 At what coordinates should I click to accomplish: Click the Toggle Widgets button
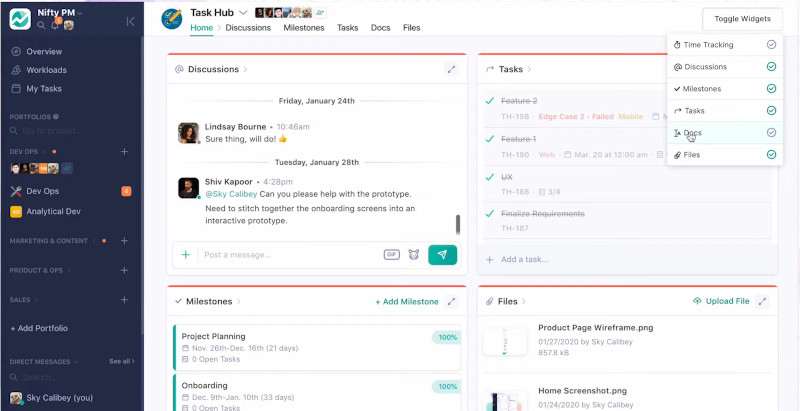(742, 19)
